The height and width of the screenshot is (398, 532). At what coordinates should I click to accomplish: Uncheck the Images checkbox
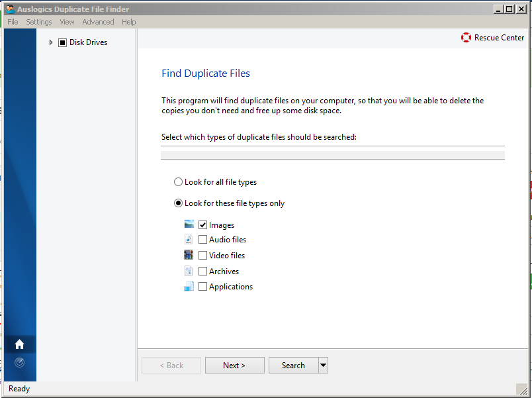(202, 224)
